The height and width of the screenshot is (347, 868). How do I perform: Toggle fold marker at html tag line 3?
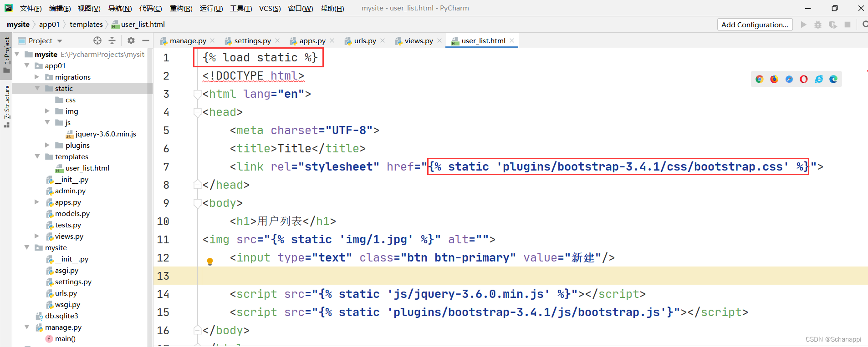(197, 94)
